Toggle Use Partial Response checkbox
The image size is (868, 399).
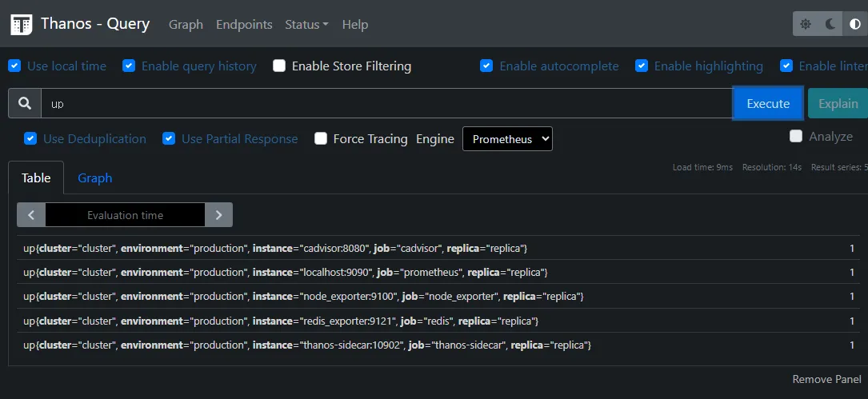(168, 138)
